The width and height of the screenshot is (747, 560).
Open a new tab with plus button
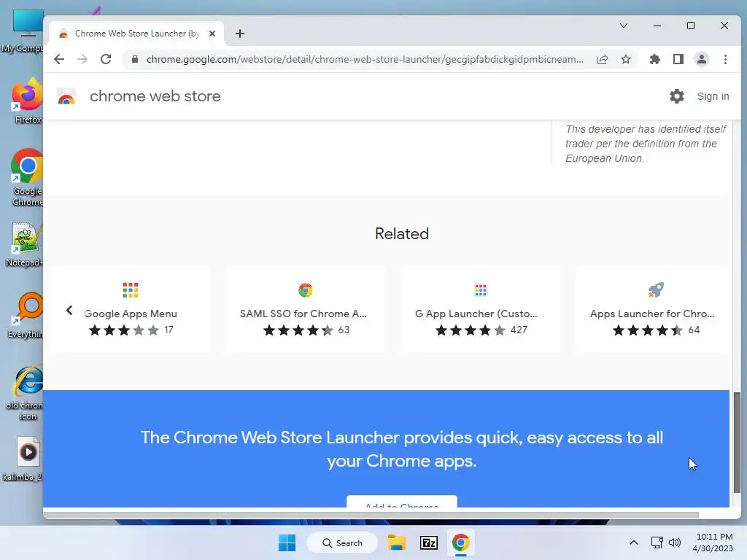[240, 34]
